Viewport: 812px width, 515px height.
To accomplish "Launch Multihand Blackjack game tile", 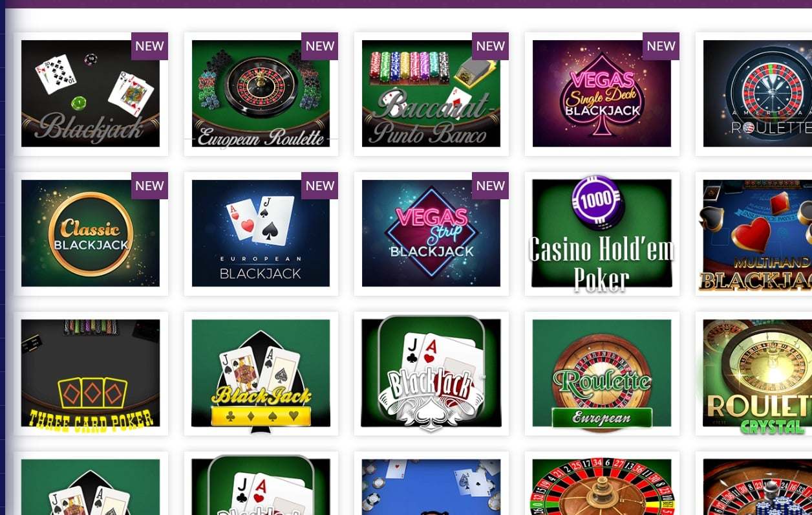I will [x=757, y=233].
